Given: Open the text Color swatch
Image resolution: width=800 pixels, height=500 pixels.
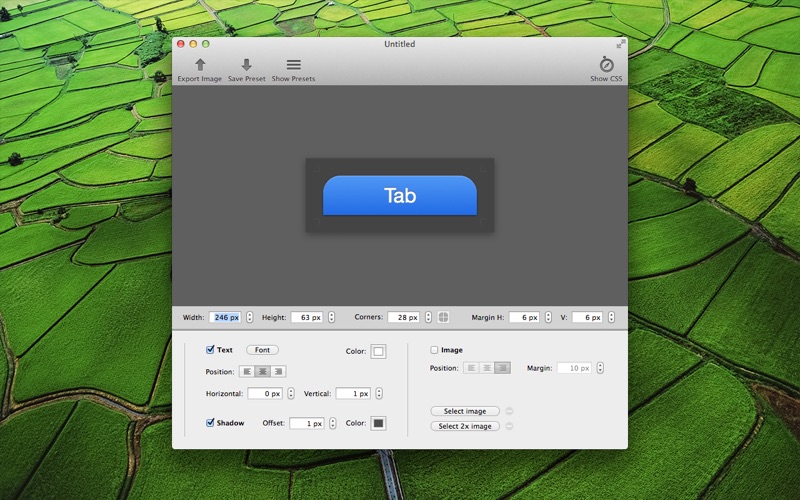Looking at the screenshot, I should pos(378,351).
